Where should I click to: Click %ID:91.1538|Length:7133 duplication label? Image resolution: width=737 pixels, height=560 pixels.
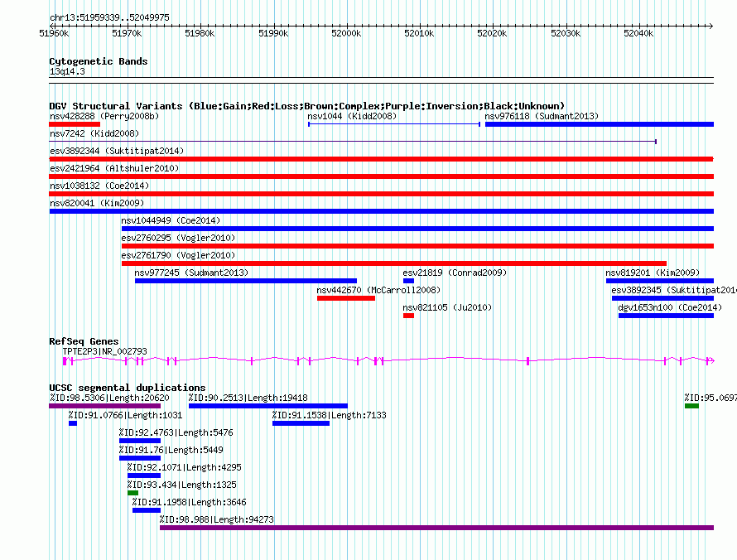click(329, 415)
